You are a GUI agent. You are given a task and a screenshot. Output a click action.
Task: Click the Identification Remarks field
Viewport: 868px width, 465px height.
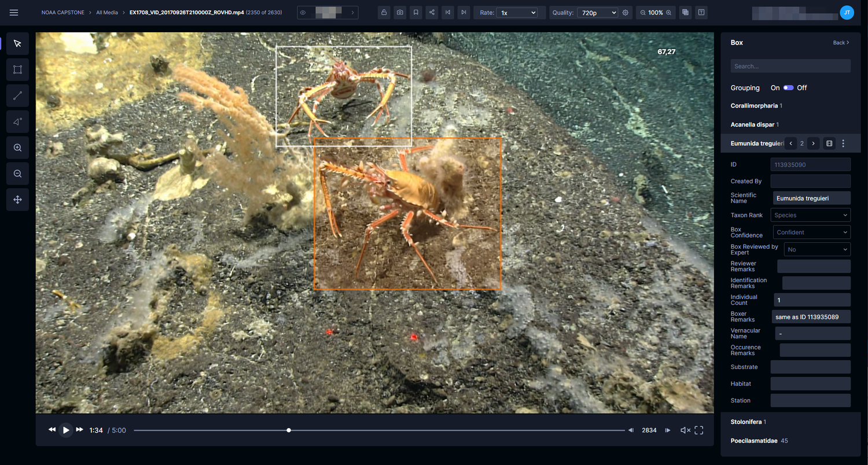816,283
